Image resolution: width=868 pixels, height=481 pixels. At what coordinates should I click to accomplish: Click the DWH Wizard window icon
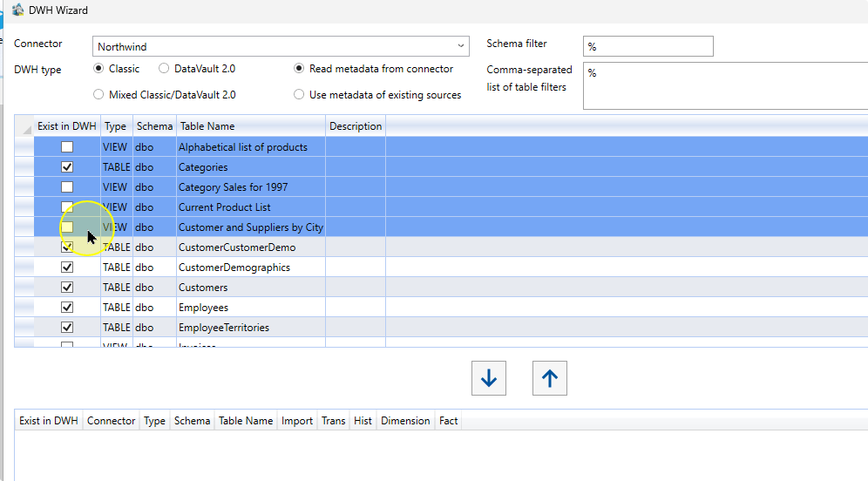pos(17,10)
